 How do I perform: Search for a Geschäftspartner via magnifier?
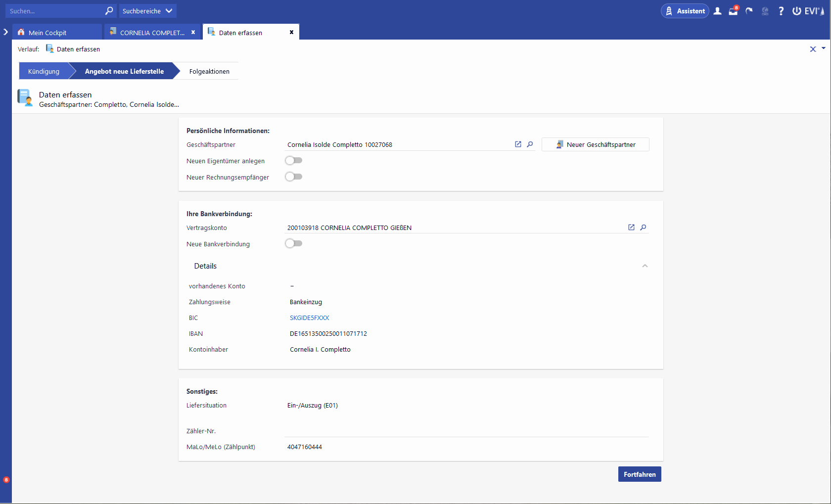pyautogui.click(x=530, y=144)
